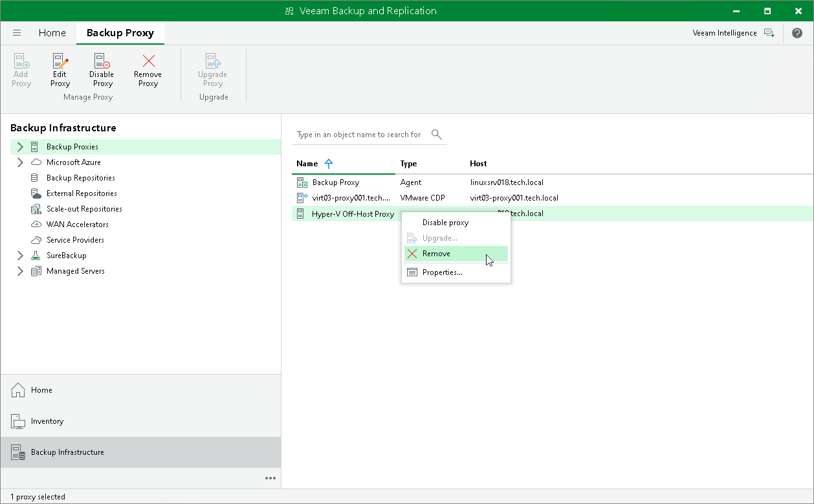Click the SureBackup flask icon
The width and height of the screenshot is (814, 504).
[x=36, y=256]
